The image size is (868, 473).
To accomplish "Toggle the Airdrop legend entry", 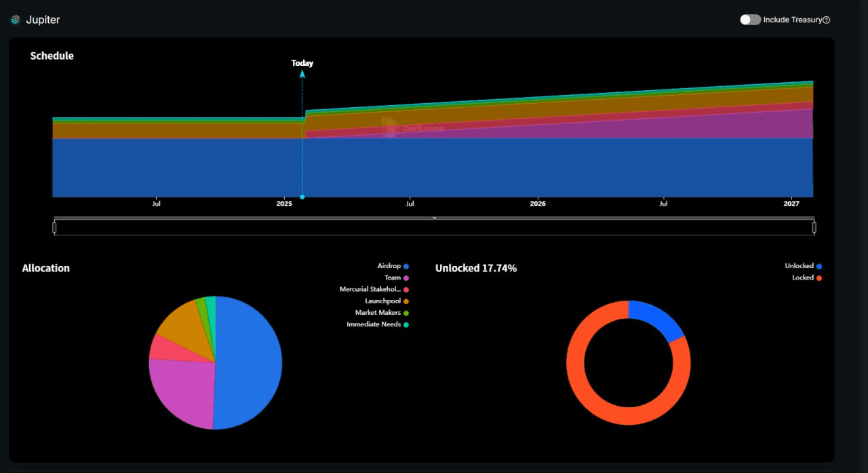I will (x=393, y=266).
